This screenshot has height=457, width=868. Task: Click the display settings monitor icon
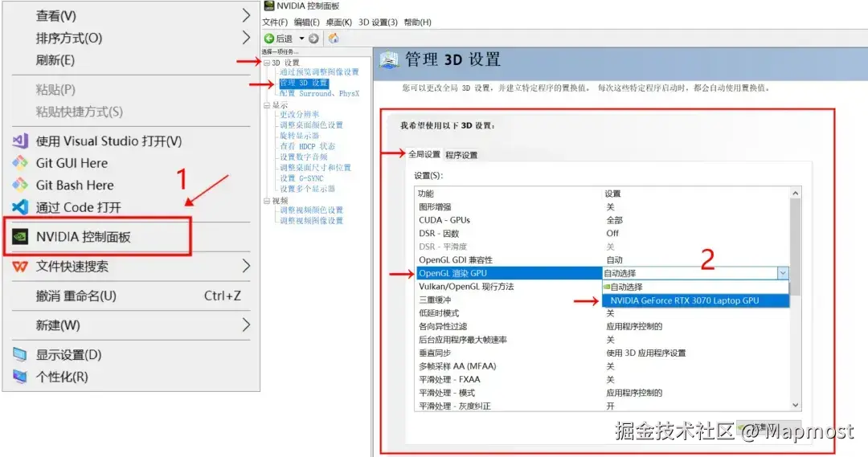(20, 355)
